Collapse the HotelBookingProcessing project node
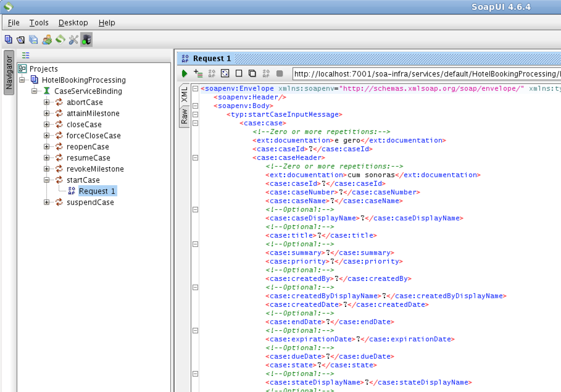Viewport: 561px width, 392px height. click(22, 80)
